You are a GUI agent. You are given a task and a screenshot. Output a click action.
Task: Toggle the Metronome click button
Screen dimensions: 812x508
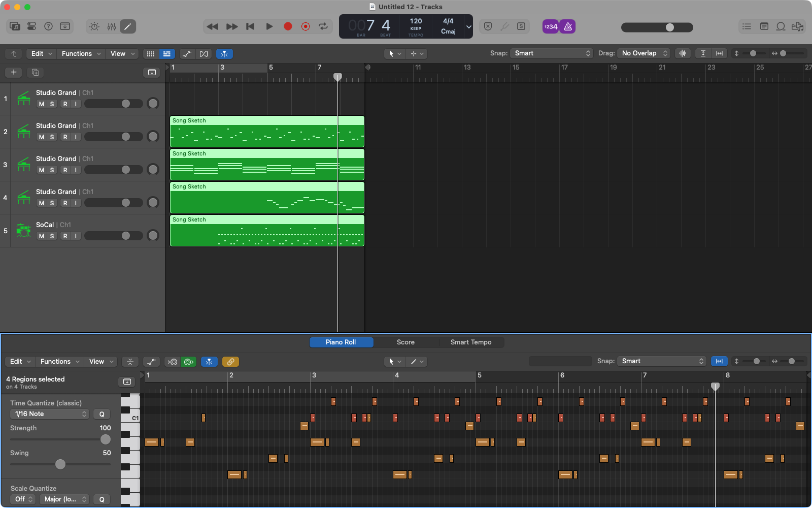567,26
